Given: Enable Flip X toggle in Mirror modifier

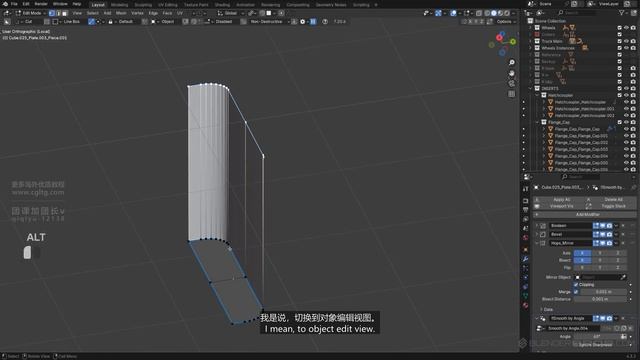Looking at the screenshot, I should point(582,267).
